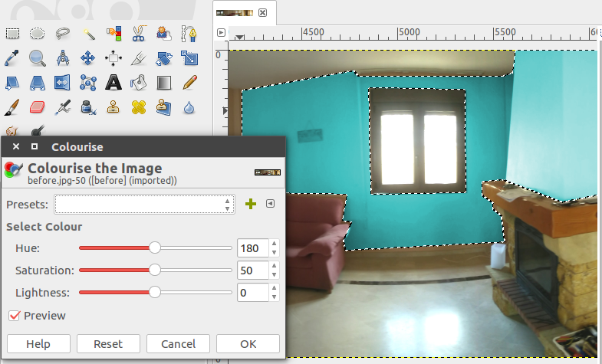Select the Paintbrush tool
The image size is (602, 364).
point(12,107)
